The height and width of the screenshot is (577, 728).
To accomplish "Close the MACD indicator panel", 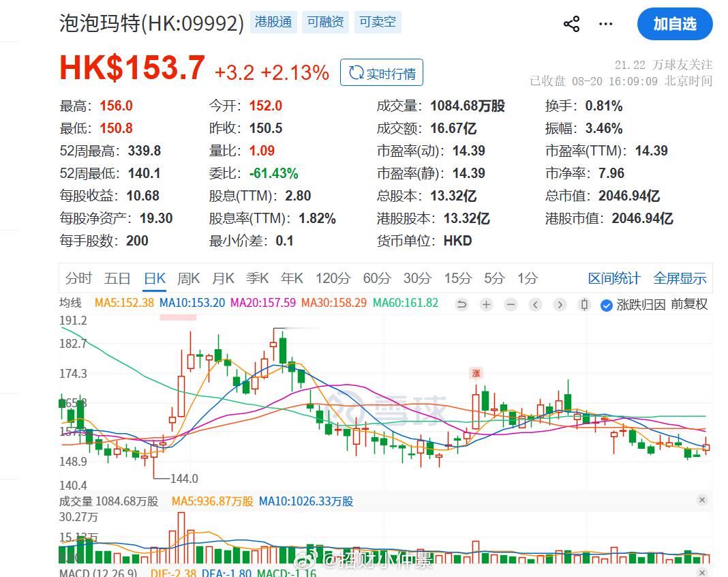I will tap(702, 572).
